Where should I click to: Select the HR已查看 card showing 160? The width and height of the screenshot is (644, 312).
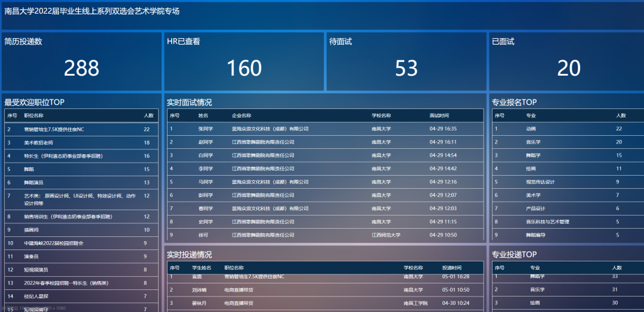click(x=244, y=62)
